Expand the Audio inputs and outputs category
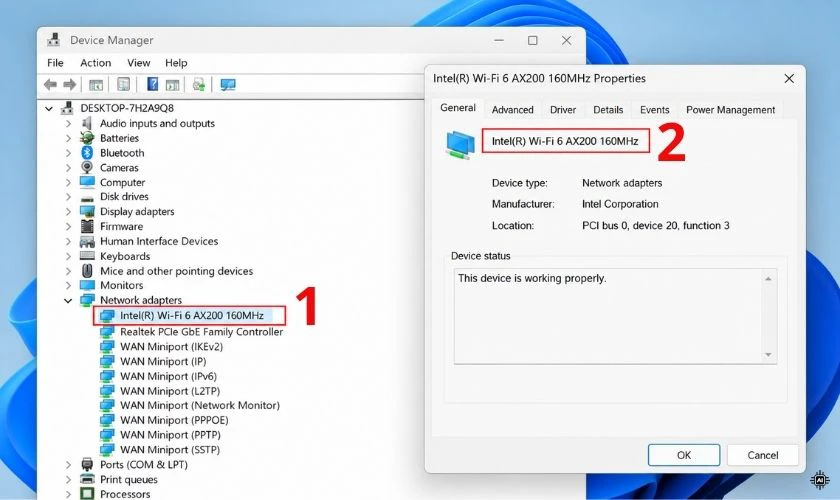The image size is (840, 500). [68, 123]
